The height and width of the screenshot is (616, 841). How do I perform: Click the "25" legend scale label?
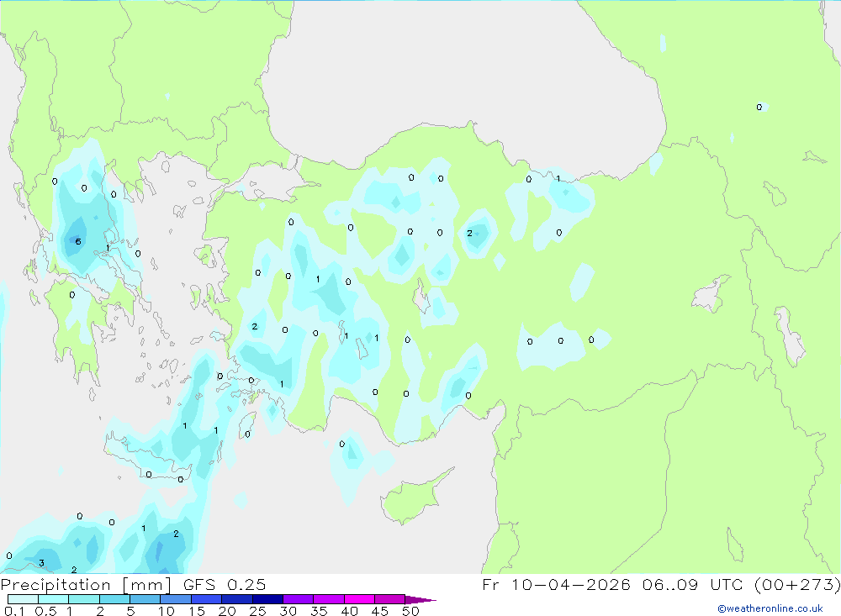point(257,611)
